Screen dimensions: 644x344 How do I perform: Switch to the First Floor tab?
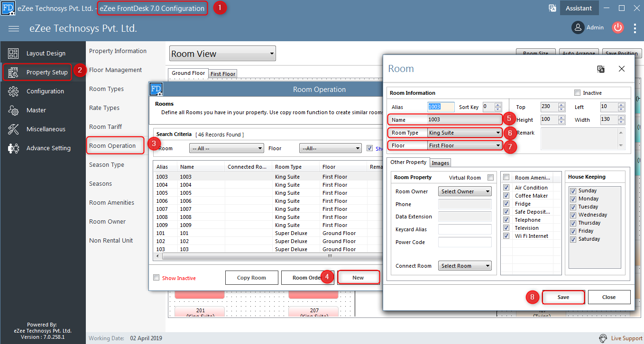(223, 74)
